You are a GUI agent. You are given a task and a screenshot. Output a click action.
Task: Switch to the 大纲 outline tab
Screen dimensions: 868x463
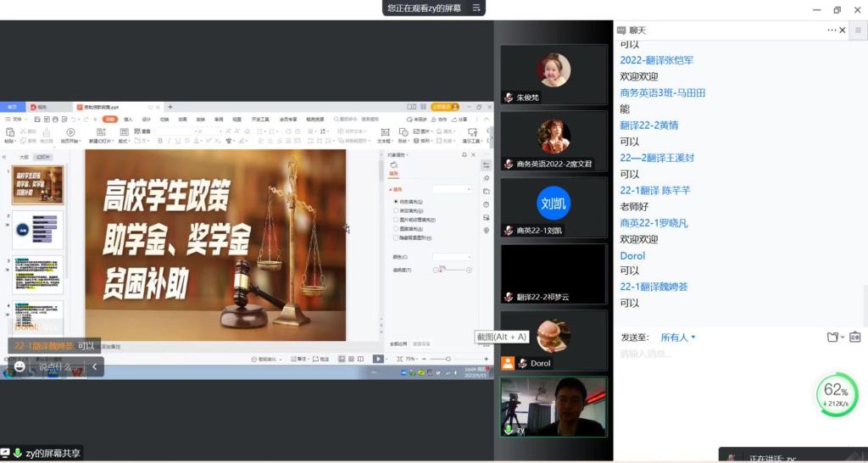[24, 157]
